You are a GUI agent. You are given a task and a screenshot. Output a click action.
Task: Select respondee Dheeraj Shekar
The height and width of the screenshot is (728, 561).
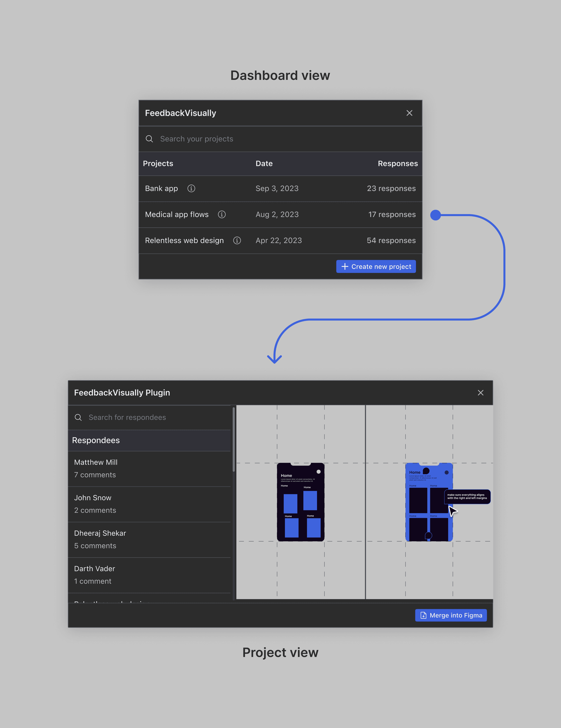[149, 540]
